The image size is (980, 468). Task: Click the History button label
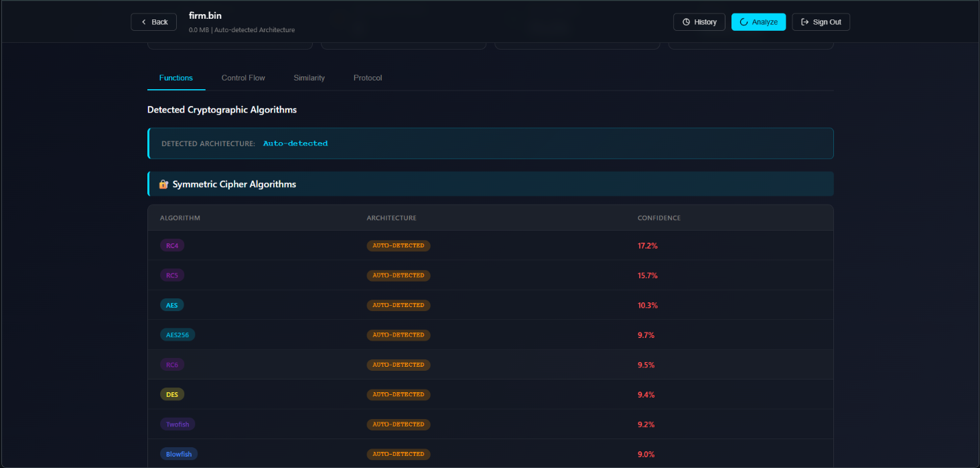pos(705,22)
